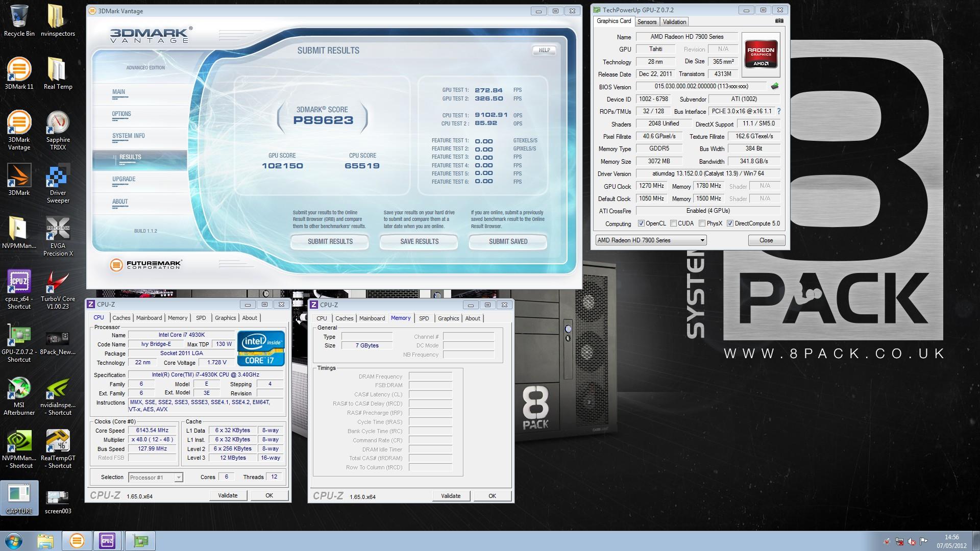This screenshot has width=980, height=551.
Task: Click the Bus Interface question mark icon
Action: pyautogui.click(x=778, y=111)
